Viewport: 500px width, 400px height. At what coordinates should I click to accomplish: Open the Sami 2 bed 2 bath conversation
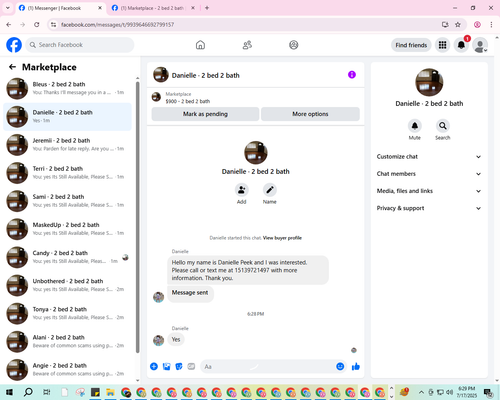pos(67,201)
